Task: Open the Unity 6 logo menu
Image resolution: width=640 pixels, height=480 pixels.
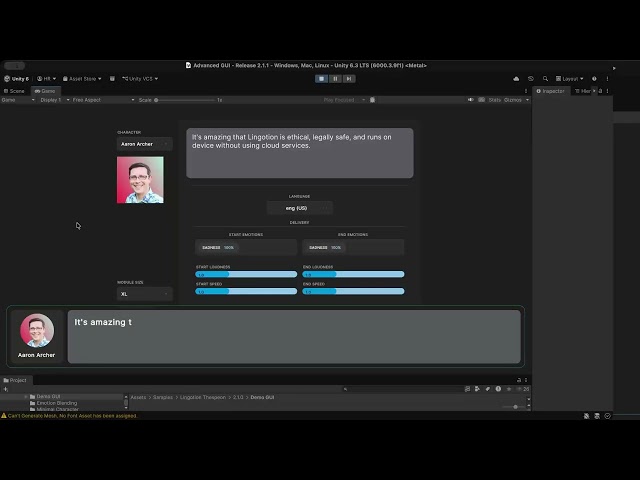Action: pyautogui.click(x=17, y=79)
